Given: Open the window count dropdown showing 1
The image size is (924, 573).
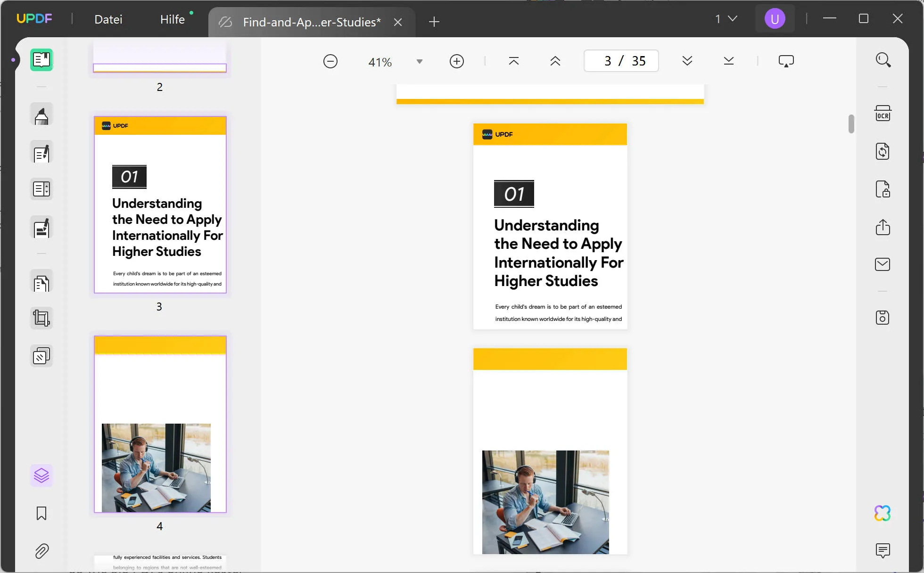Looking at the screenshot, I should coord(726,19).
